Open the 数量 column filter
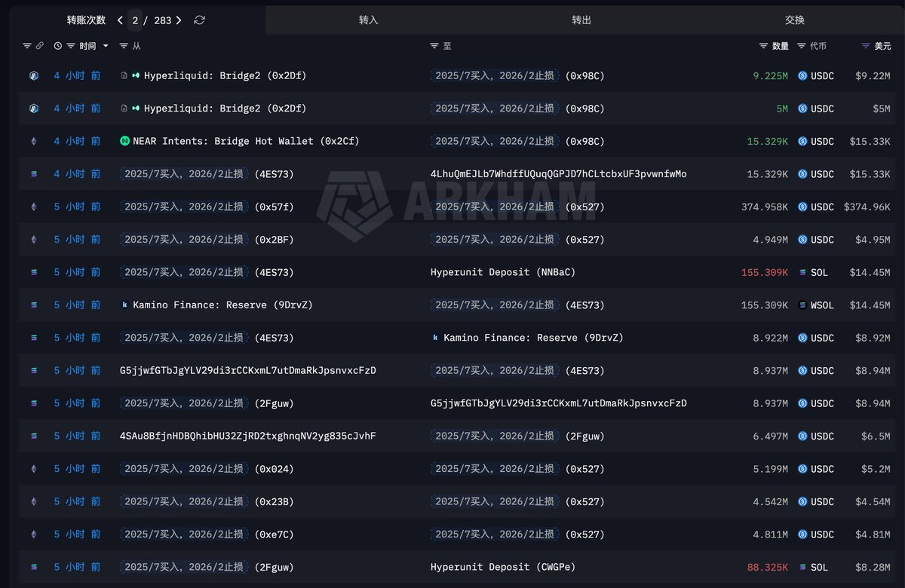 [x=764, y=46]
